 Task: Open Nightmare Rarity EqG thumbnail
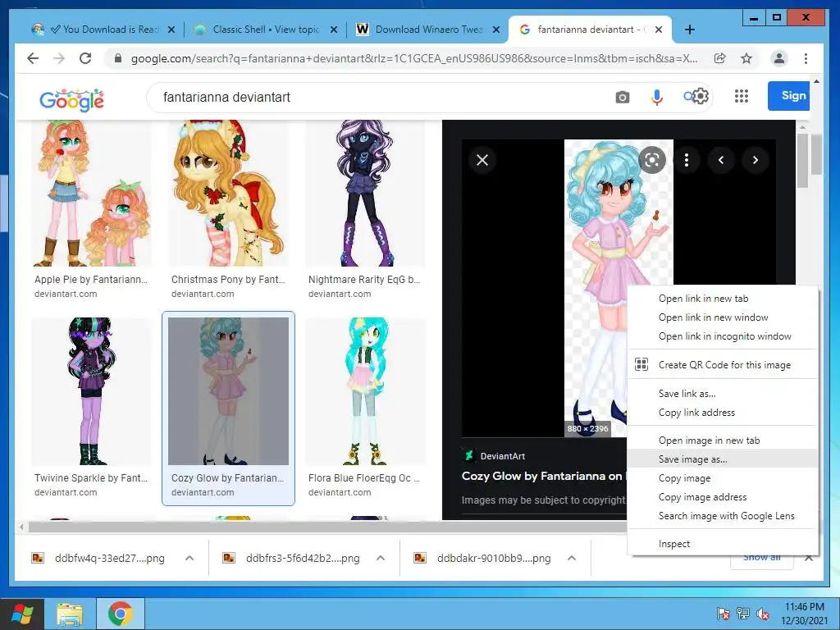click(365, 193)
